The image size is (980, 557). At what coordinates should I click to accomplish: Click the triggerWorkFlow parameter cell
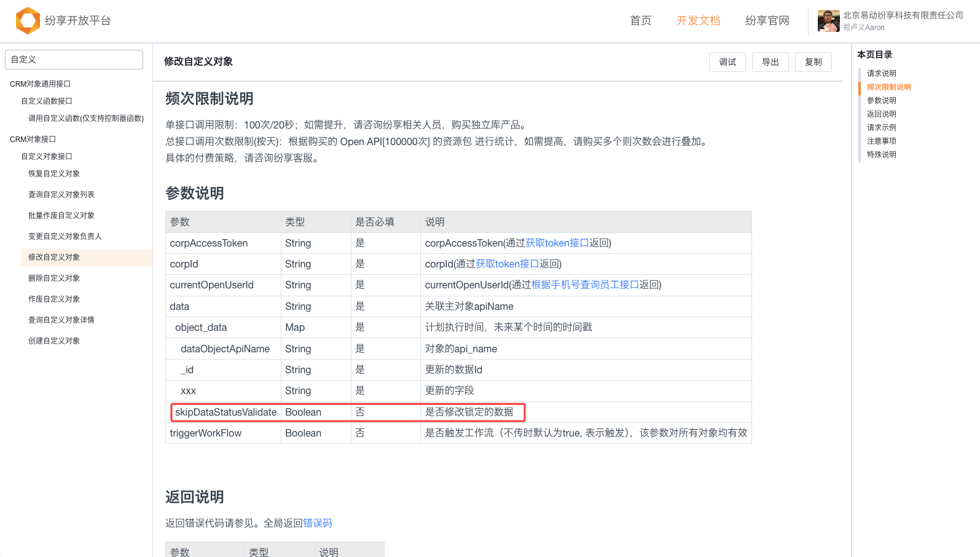(x=223, y=433)
